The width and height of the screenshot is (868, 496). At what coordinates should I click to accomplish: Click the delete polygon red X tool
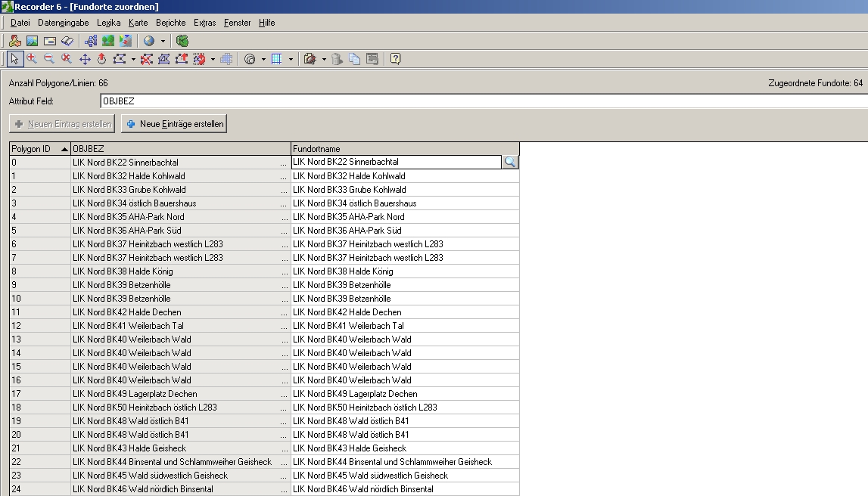[x=146, y=59]
